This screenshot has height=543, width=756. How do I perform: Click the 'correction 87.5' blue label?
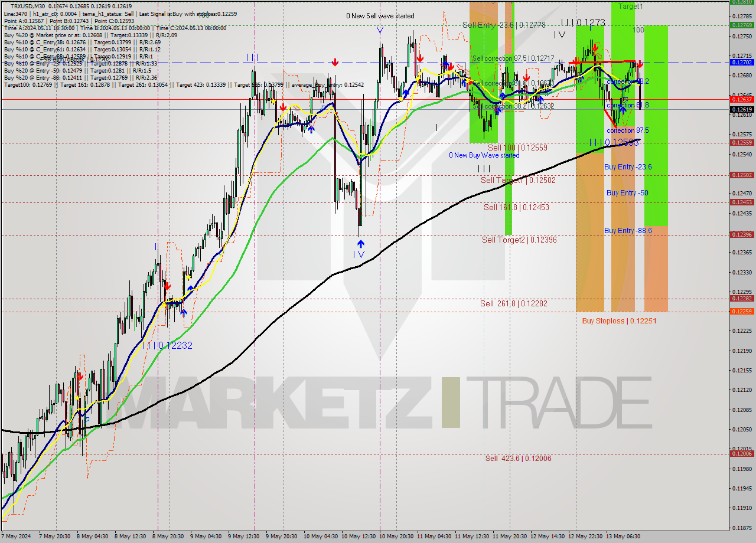[628, 130]
